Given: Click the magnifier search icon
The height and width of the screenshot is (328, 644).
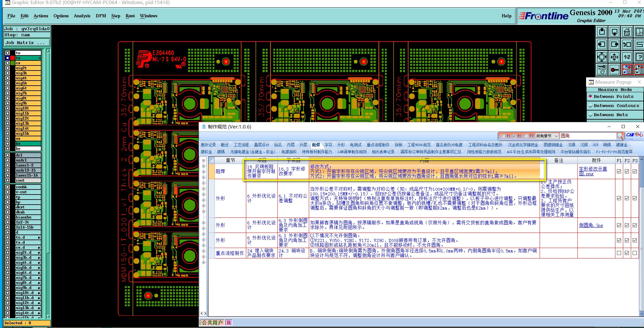Looking at the screenshot, I should pyautogui.click(x=620, y=136).
